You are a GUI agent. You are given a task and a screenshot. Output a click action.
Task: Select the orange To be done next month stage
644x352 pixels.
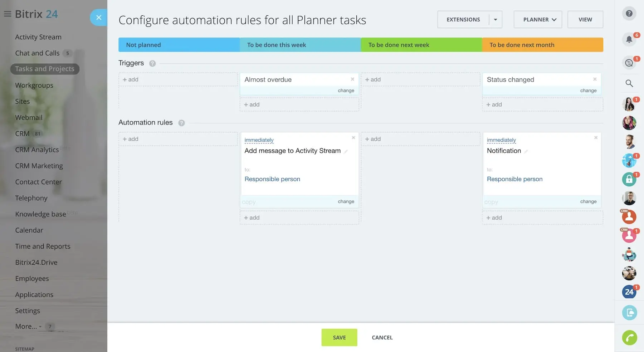pyautogui.click(x=542, y=45)
